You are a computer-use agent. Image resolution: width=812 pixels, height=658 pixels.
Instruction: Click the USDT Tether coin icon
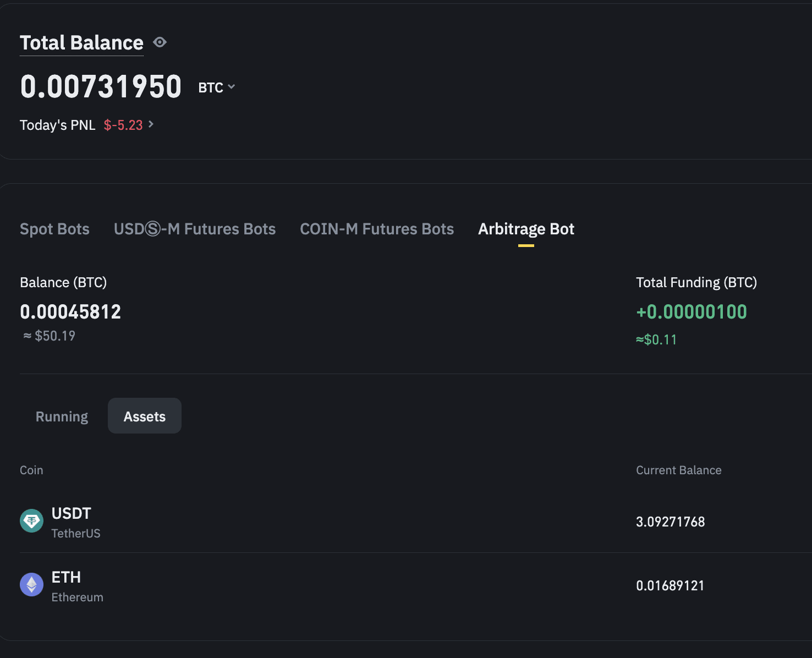pyautogui.click(x=32, y=520)
